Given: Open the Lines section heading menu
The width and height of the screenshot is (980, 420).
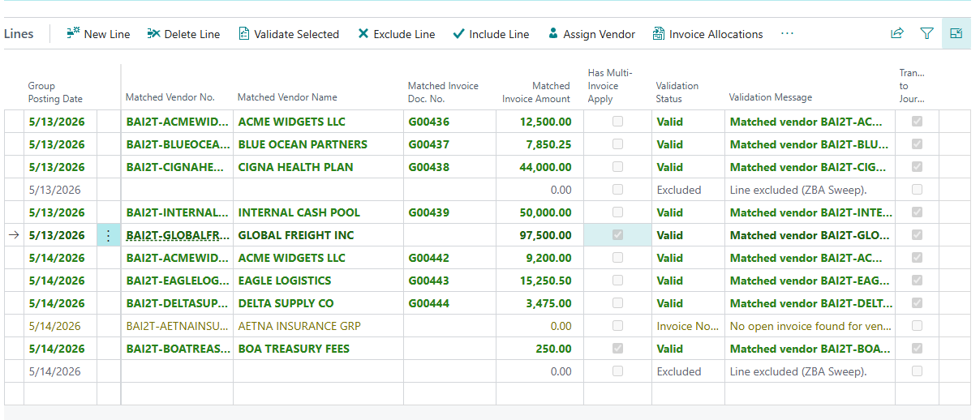Looking at the screenshot, I should pos(19,34).
